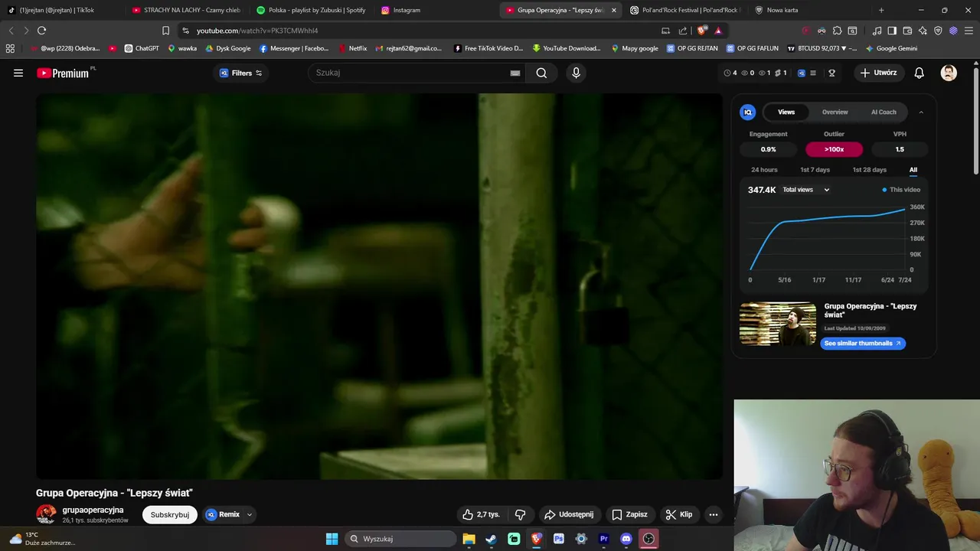Switch to vidIQ Views tab
Viewport: 980px width, 551px height.
[786, 112]
